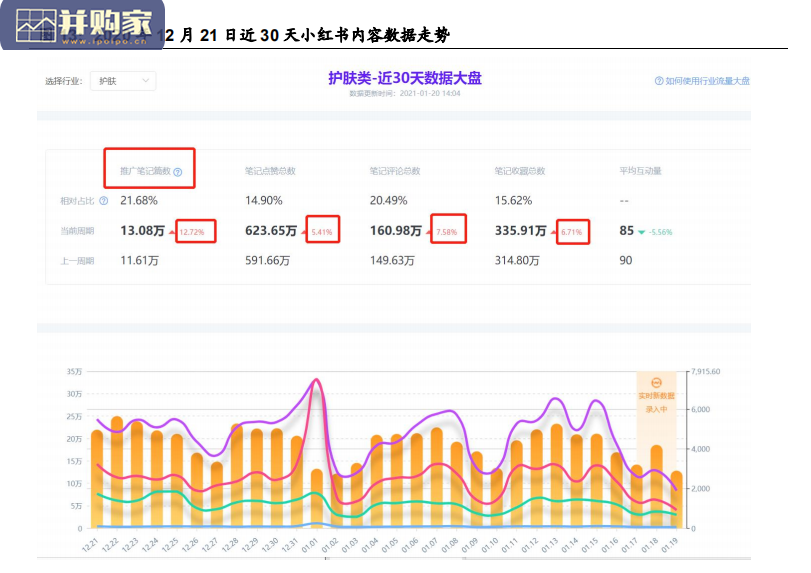This screenshot has height=573, width=811.
Task: Click the 623.65万 current period value
Action: click(271, 231)
